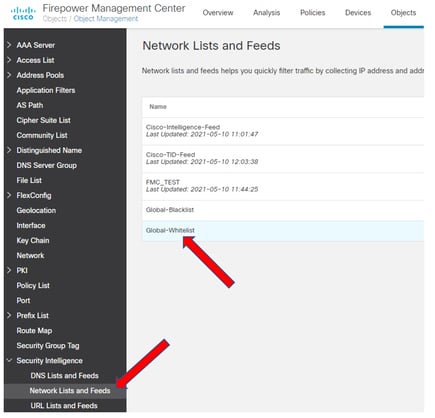The width and height of the screenshot is (435, 418).
Task: Open Cipher Suite List
Action: (43, 120)
